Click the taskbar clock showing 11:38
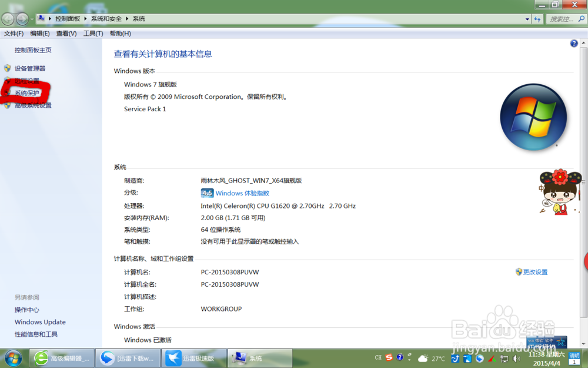 click(x=546, y=359)
